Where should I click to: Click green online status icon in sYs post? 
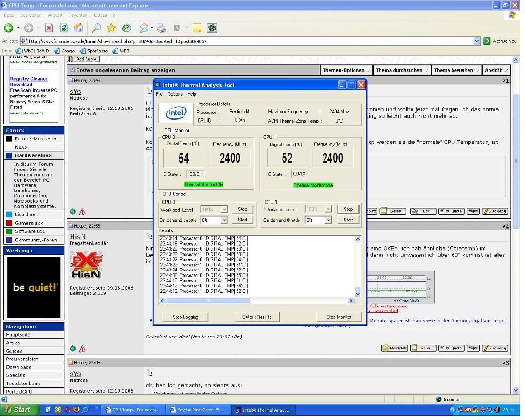(72, 211)
